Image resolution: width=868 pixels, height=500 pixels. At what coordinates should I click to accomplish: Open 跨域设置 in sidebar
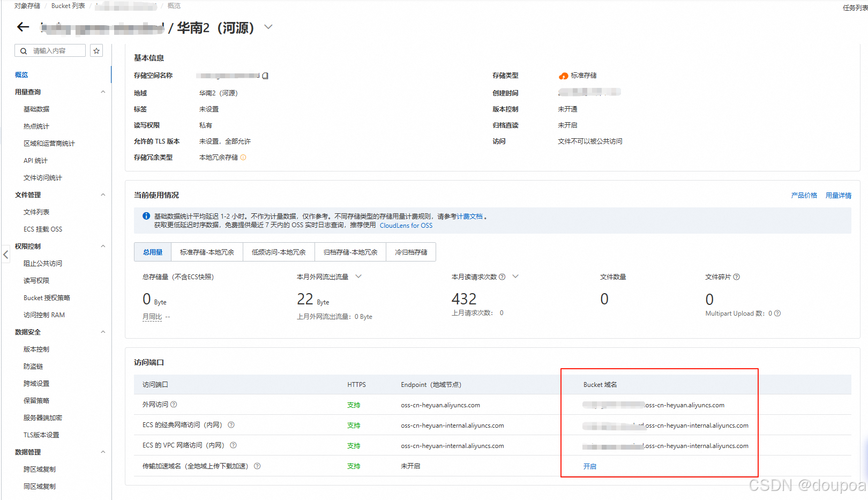point(36,384)
